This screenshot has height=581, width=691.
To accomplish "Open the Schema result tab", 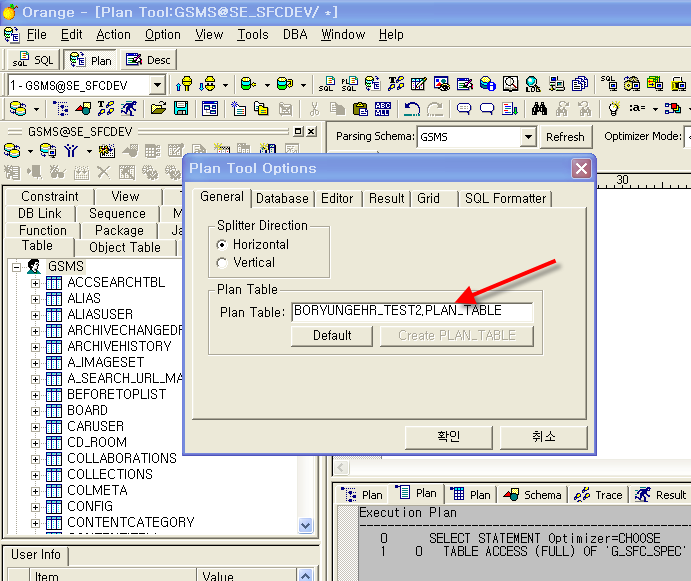I will (532, 495).
